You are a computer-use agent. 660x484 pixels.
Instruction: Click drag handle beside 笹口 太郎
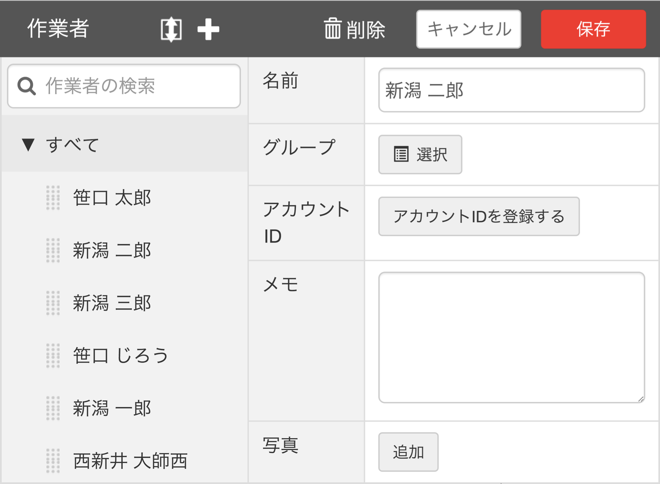[x=53, y=198]
